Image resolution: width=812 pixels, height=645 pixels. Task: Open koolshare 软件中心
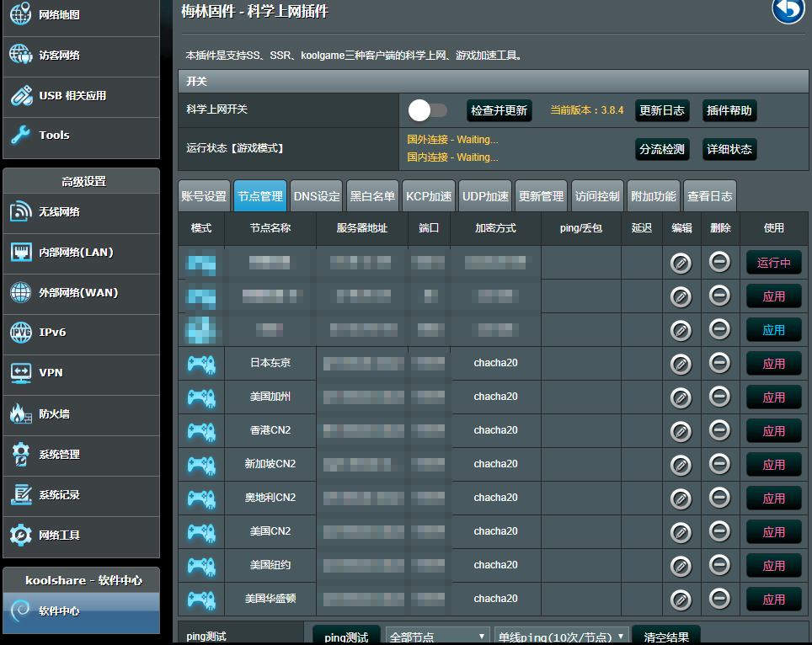(x=82, y=611)
